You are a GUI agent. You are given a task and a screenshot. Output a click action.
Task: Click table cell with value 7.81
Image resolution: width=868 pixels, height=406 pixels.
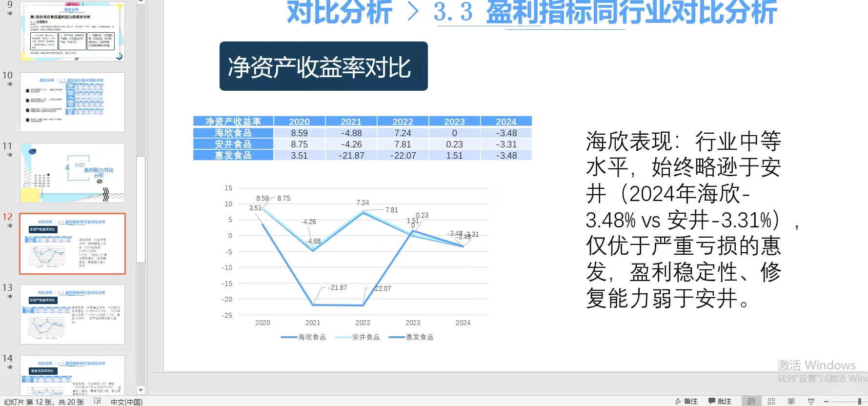[403, 144]
